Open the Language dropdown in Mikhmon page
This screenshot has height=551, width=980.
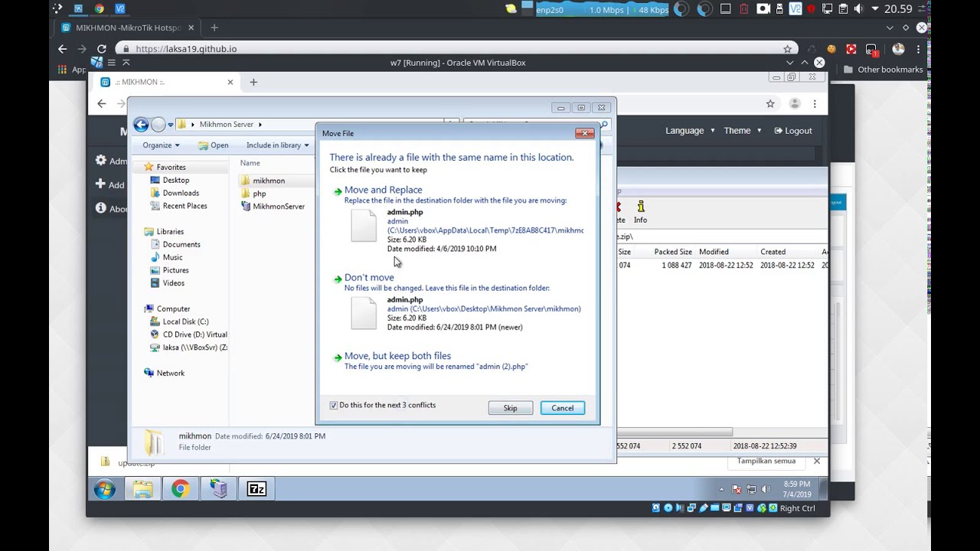click(x=690, y=131)
